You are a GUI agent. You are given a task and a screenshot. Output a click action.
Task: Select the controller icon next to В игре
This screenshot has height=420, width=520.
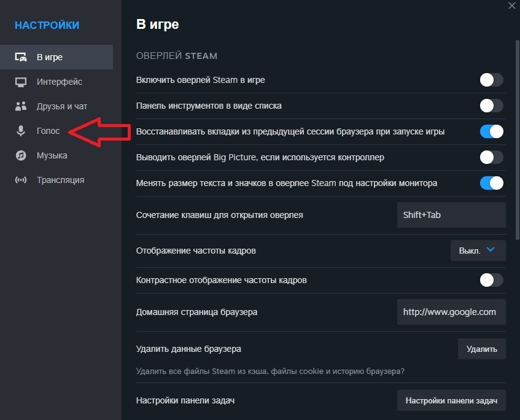[20, 56]
